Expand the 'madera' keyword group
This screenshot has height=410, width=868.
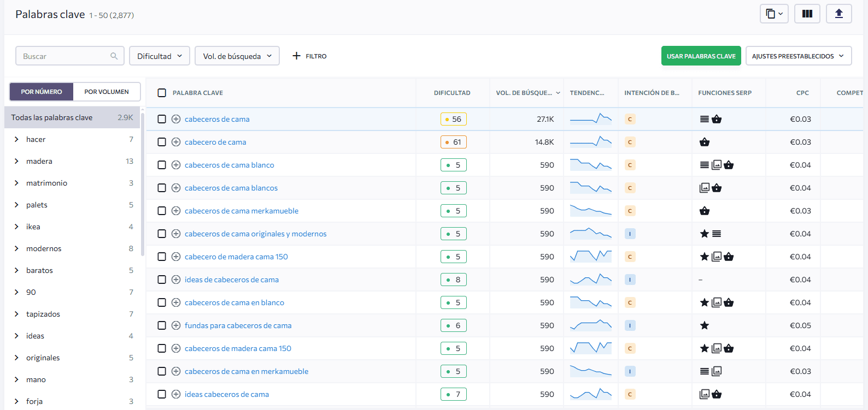click(16, 161)
